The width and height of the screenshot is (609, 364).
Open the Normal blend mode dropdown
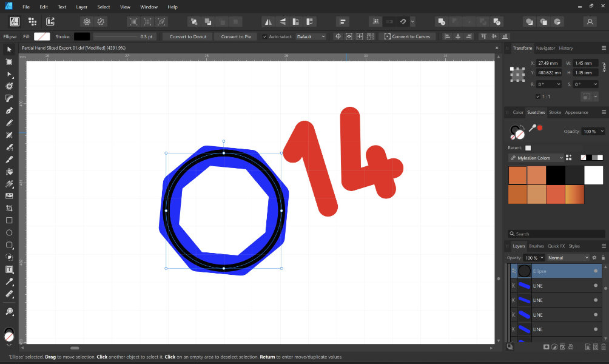point(568,258)
